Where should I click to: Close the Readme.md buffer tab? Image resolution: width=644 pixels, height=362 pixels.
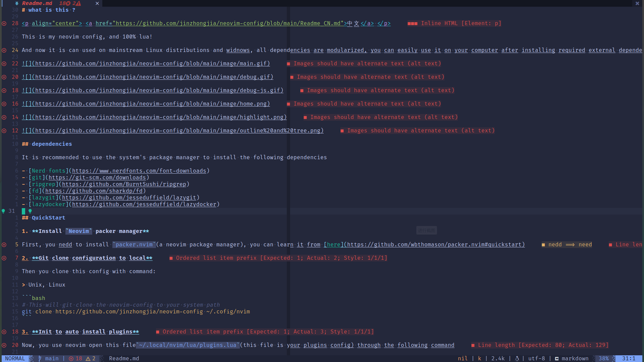[x=97, y=3]
